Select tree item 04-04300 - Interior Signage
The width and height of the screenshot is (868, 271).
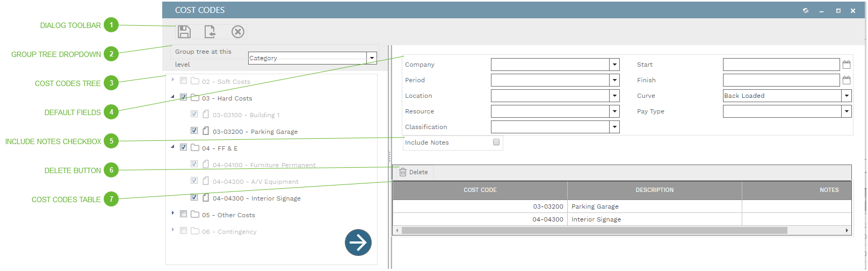(257, 198)
